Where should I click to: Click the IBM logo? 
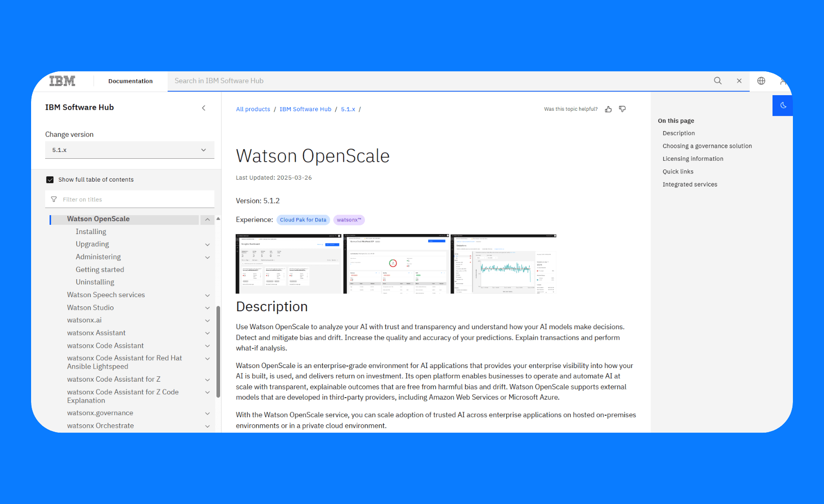pyautogui.click(x=62, y=81)
